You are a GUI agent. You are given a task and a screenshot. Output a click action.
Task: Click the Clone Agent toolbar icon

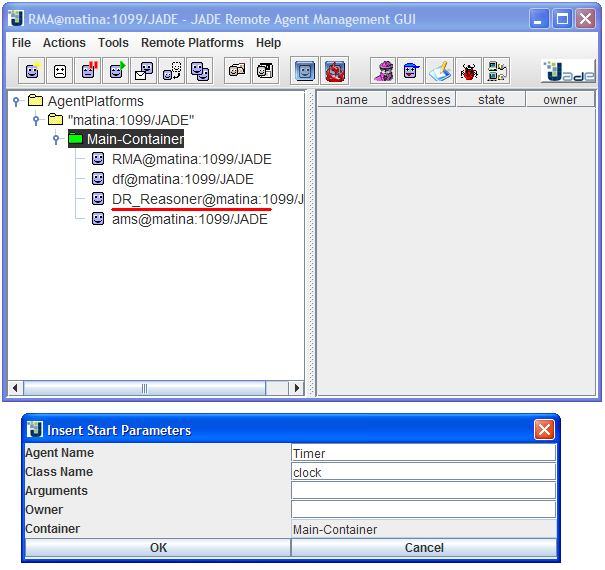point(200,71)
